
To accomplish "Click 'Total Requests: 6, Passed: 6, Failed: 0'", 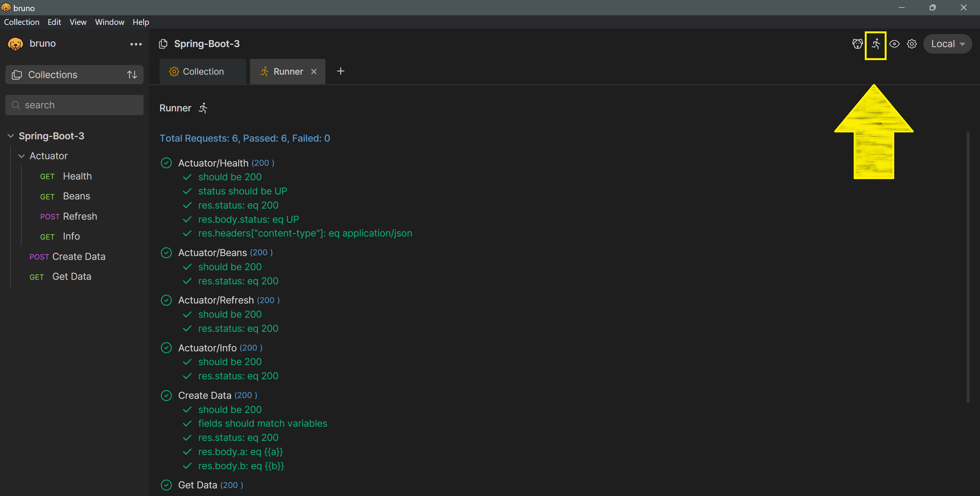I will point(245,138).
